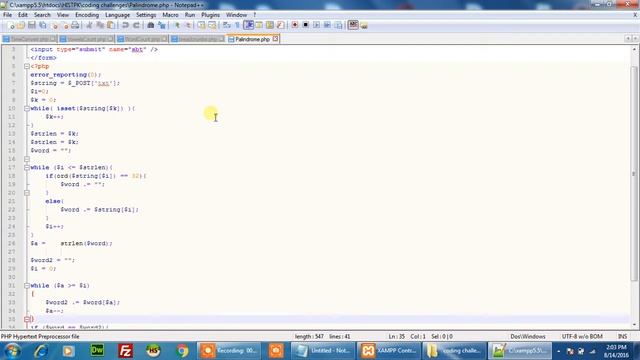Click the Replace toolbar icon
Screen dimensions: 640x360
tap(162, 25)
